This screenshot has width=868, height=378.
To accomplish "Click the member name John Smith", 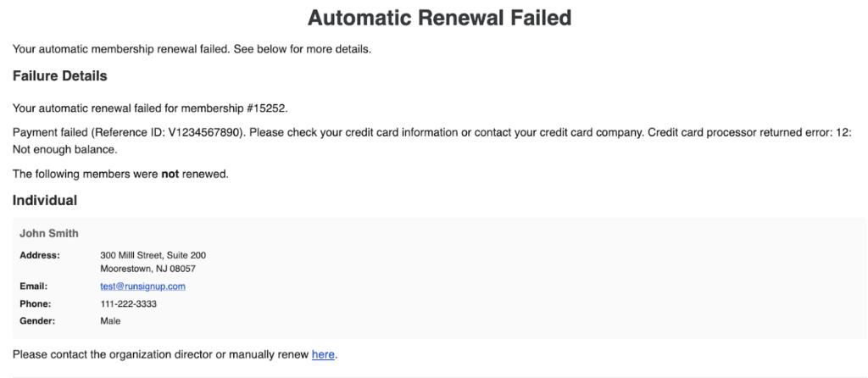I will tap(49, 233).
